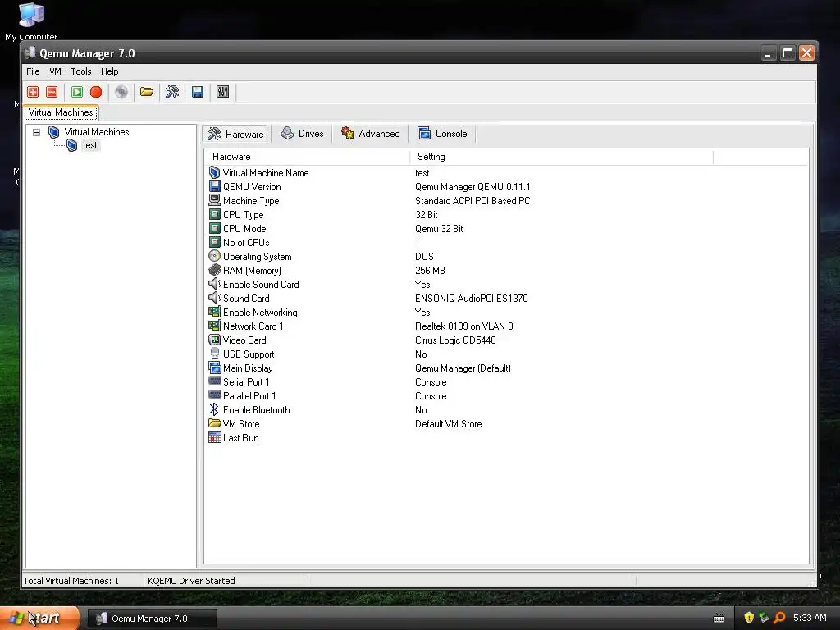Click the KQEMU Driver Started status text
The height and width of the screenshot is (630, 840).
pyautogui.click(x=191, y=581)
